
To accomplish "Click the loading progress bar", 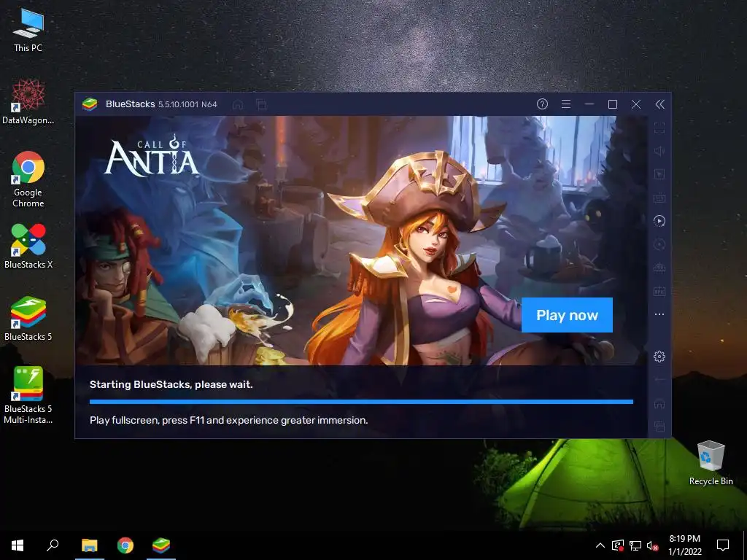I will (361, 402).
